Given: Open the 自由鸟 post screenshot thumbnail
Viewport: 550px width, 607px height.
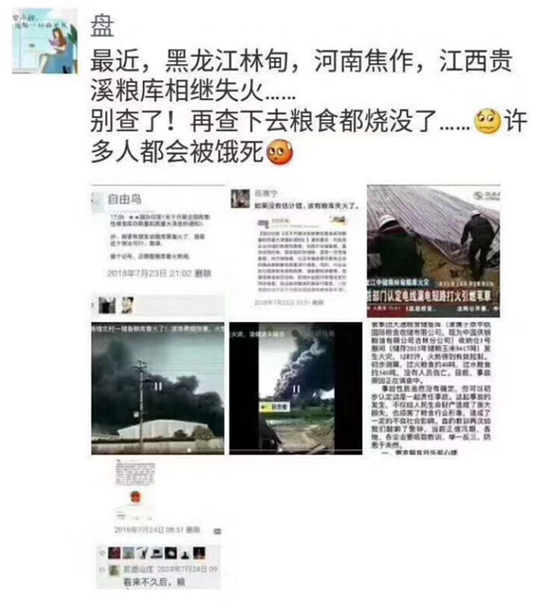Looking at the screenshot, I should [x=158, y=251].
